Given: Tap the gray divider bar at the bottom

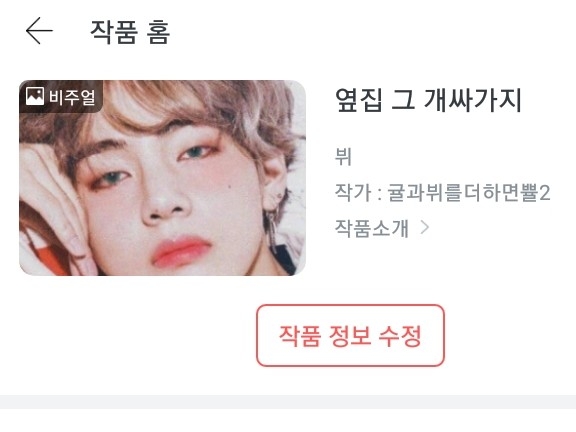Looking at the screenshot, I should 288,402.
